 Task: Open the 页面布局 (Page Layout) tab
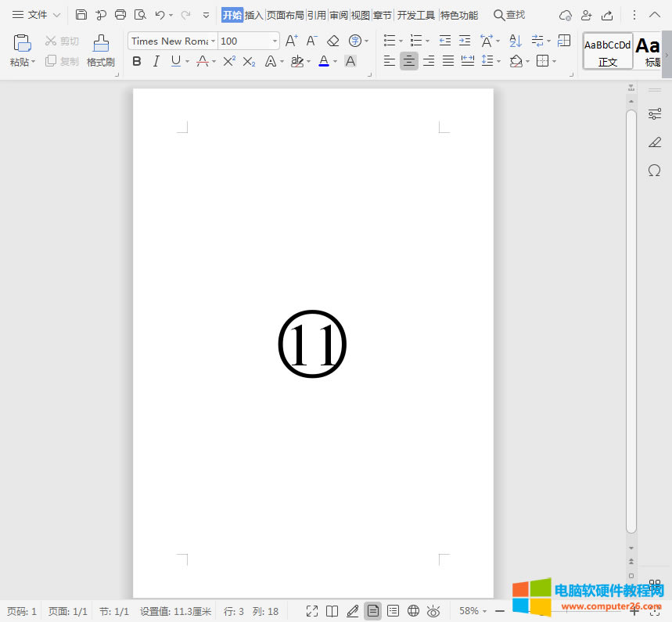tap(285, 15)
